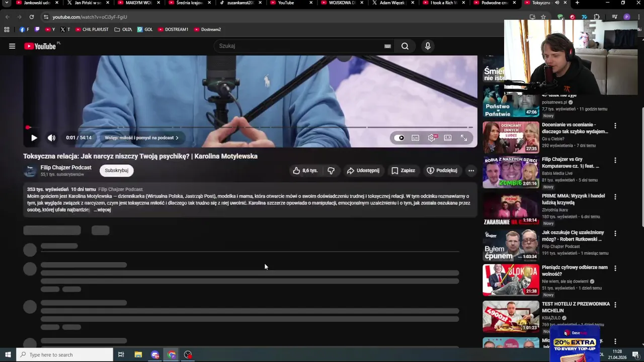This screenshot has width=644, height=362.
Task: Open Task View on taskbar
Action: pos(121,354)
